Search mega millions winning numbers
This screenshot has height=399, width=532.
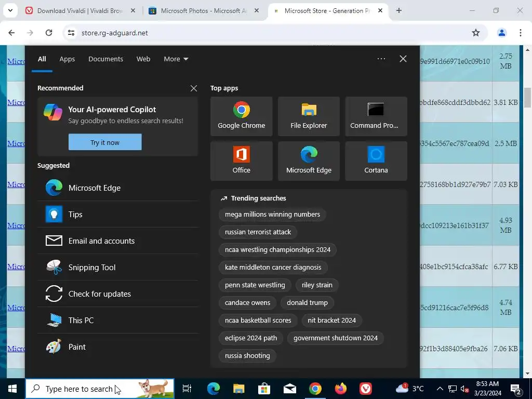click(272, 214)
